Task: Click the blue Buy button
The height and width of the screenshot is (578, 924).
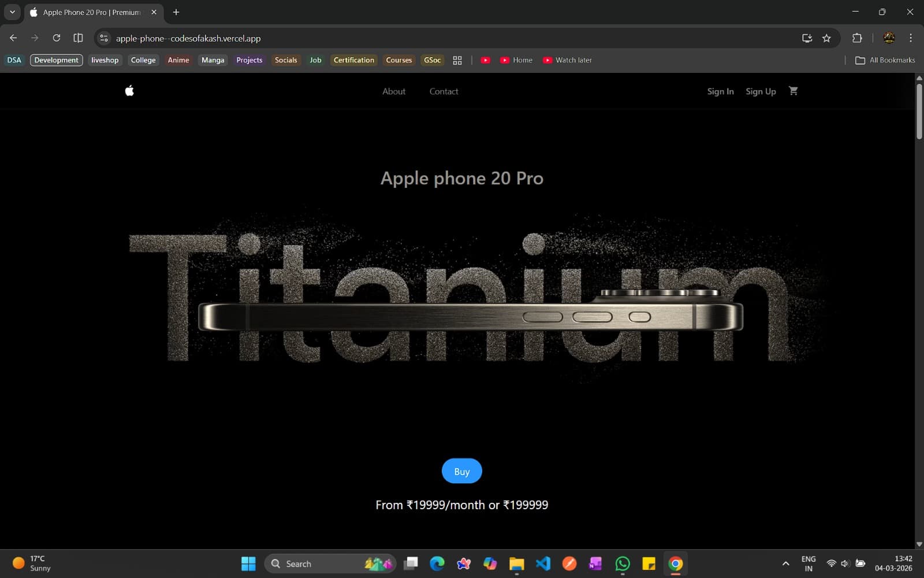Action: click(461, 471)
